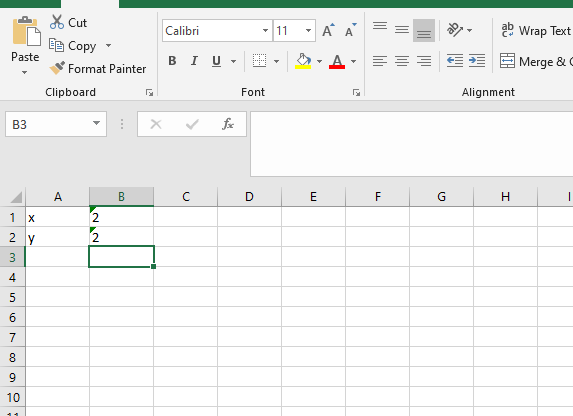Click the Increase Indent icon
Image resolution: width=573 pixels, height=416 pixels.
(477, 61)
